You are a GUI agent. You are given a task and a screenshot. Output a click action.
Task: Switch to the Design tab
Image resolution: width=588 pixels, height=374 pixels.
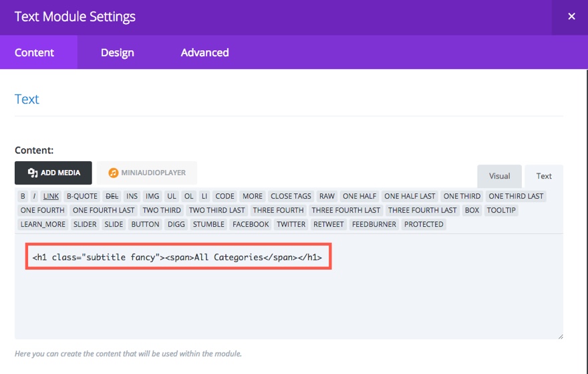point(118,53)
